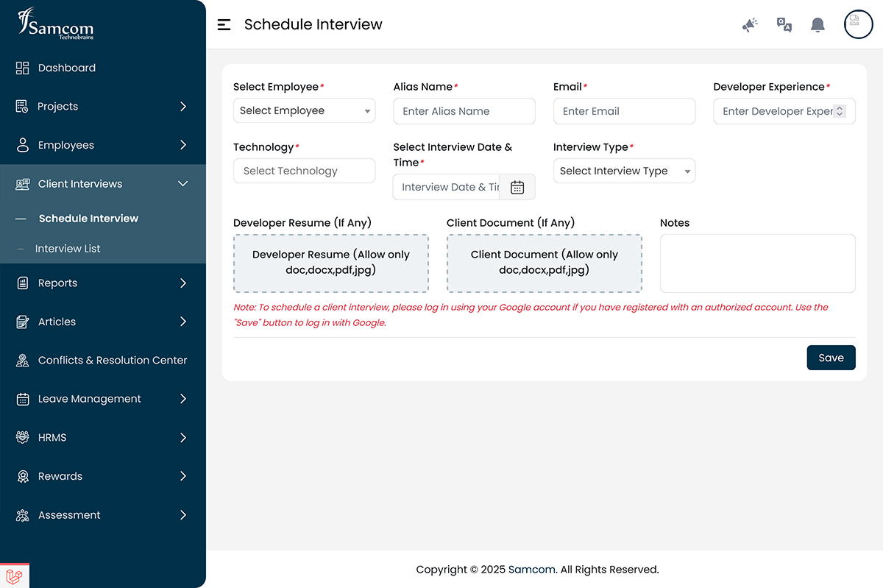Go to Dashboard in the sidebar
The height and width of the screenshot is (588, 883).
[x=67, y=68]
